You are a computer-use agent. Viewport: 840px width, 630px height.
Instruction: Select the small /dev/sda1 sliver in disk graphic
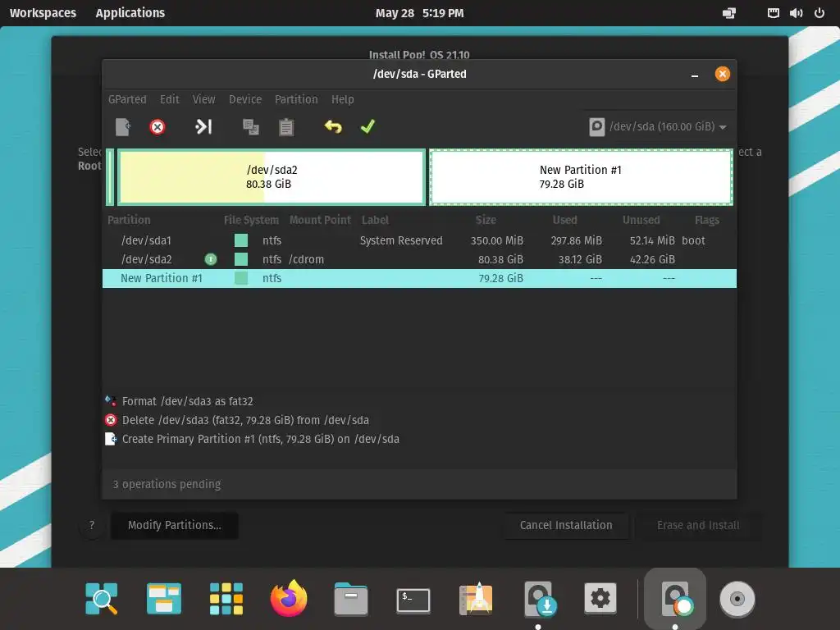(x=110, y=177)
